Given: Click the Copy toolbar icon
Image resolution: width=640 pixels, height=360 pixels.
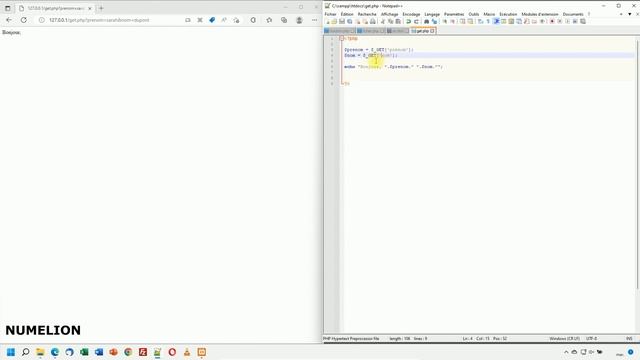Looking at the screenshot, I should tap(390, 21).
